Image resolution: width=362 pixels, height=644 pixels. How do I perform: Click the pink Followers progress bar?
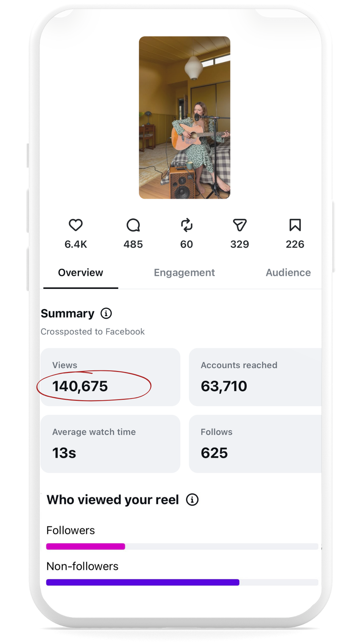85,546
